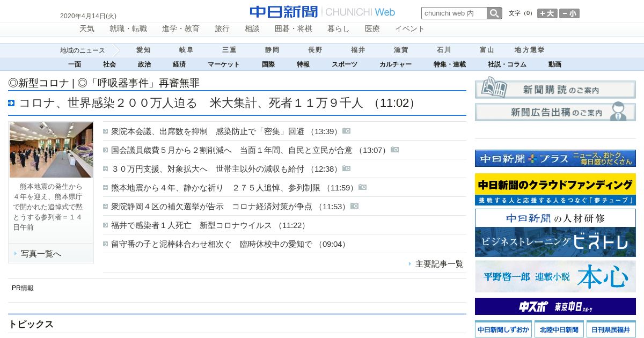Screen dimensions: 644x338
Task: Go to the 政治 section
Action: [x=144, y=64]
